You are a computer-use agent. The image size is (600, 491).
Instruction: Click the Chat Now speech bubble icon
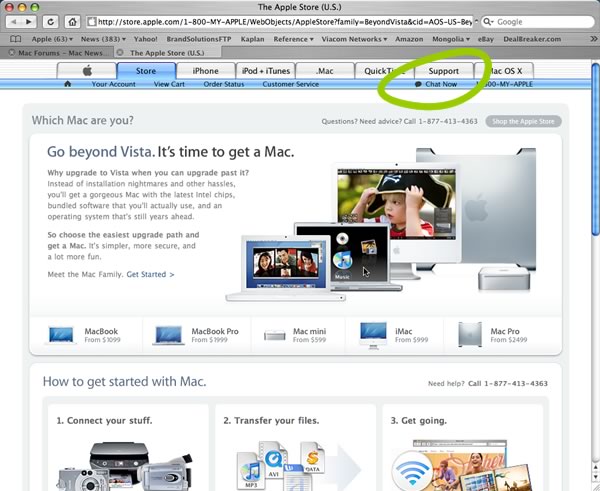[x=418, y=84]
